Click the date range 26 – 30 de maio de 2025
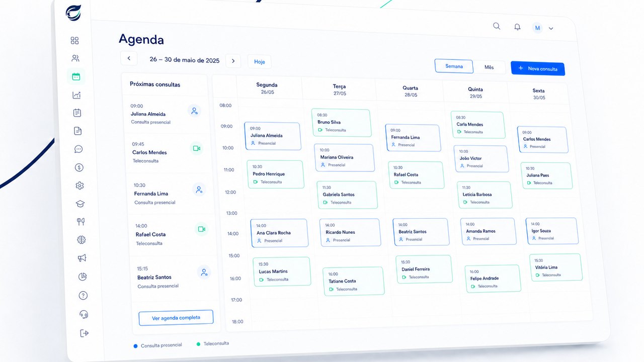This screenshot has width=644, height=362. click(x=185, y=60)
